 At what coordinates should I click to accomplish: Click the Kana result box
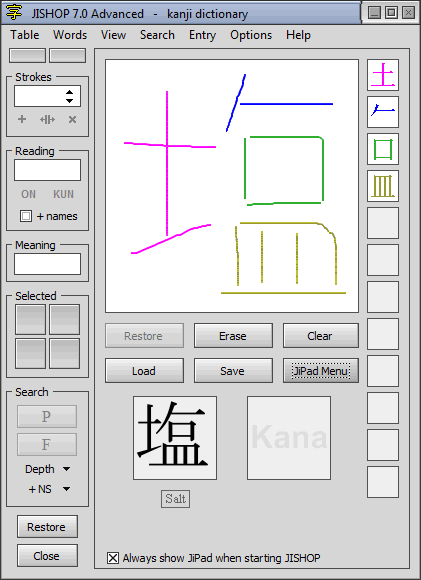tap(289, 438)
